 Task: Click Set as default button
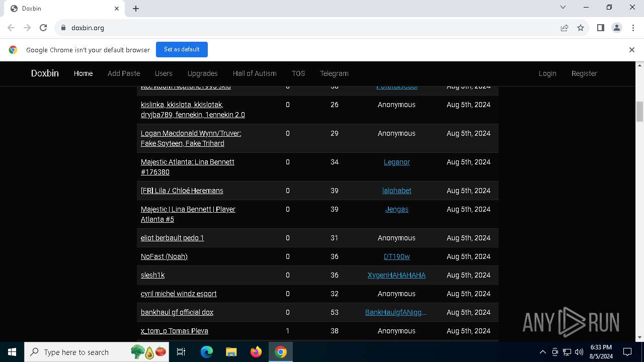tap(182, 49)
